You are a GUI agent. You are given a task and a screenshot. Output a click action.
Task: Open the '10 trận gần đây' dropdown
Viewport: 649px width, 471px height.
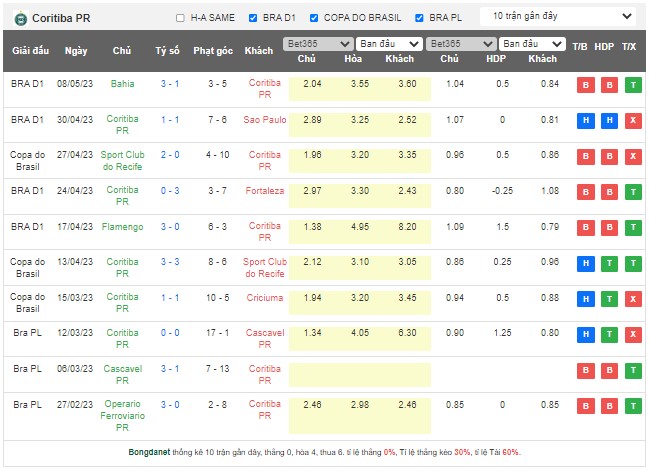[557, 17]
